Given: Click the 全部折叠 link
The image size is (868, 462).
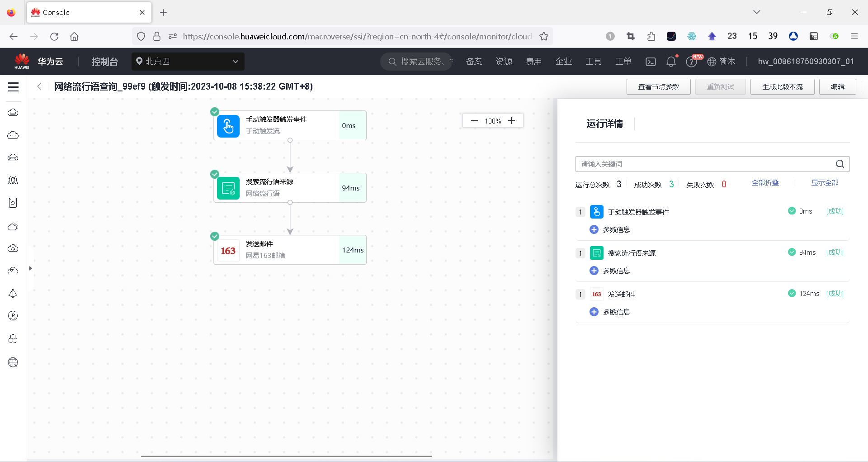Looking at the screenshot, I should point(765,183).
